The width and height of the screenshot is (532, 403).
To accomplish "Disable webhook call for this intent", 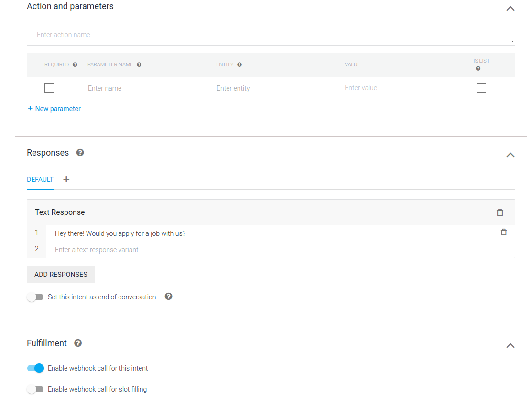I will [35, 368].
